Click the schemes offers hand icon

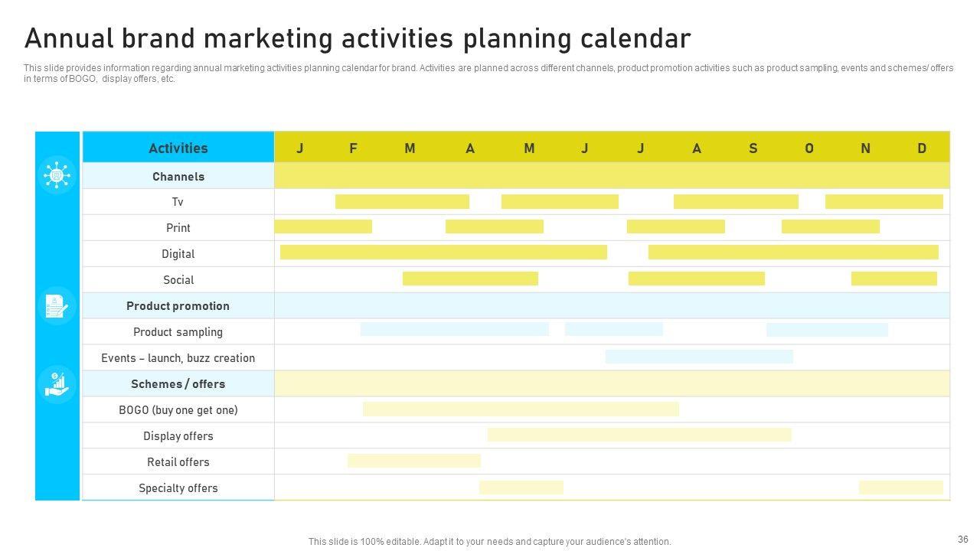[x=57, y=384]
